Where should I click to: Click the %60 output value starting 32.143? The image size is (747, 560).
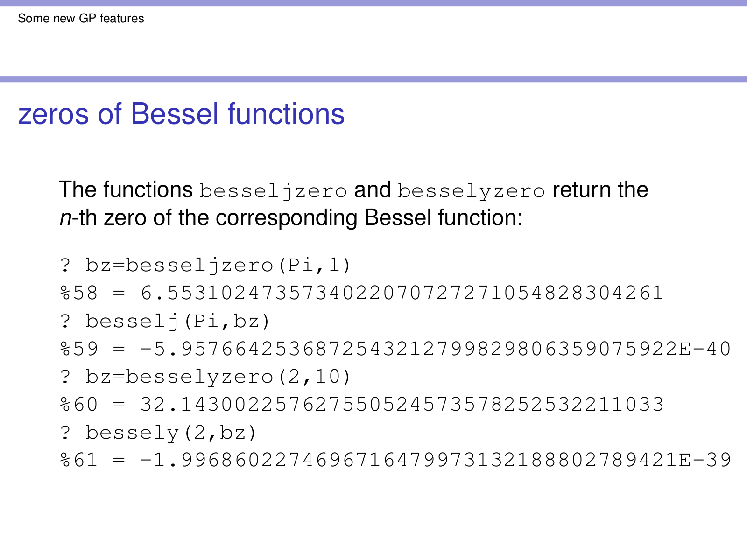pos(402,404)
